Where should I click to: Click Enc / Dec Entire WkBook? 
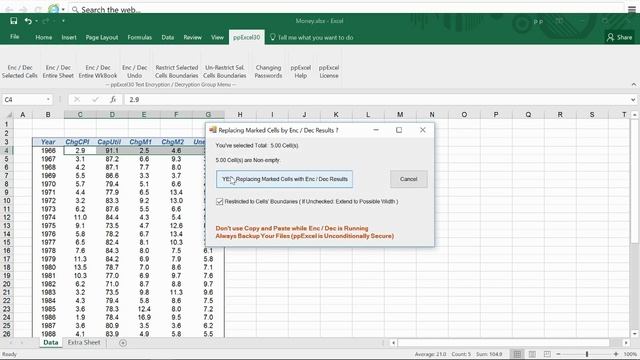[98, 71]
